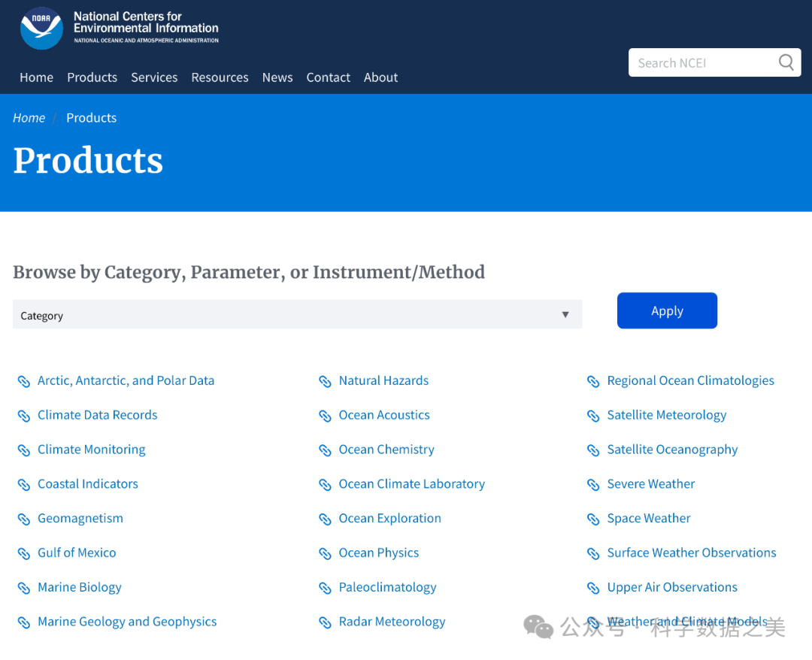The height and width of the screenshot is (660, 812).
Task: Click the search magnifier icon
Action: coord(786,62)
